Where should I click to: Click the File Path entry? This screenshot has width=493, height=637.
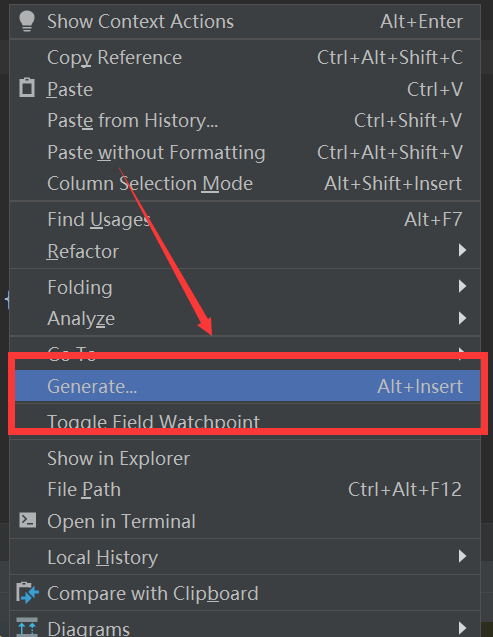click(245, 490)
